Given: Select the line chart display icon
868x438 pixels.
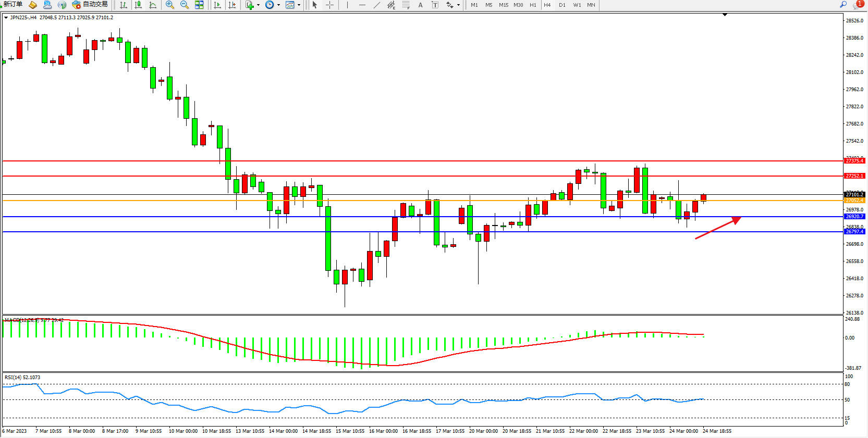Looking at the screenshot, I should click(153, 5).
